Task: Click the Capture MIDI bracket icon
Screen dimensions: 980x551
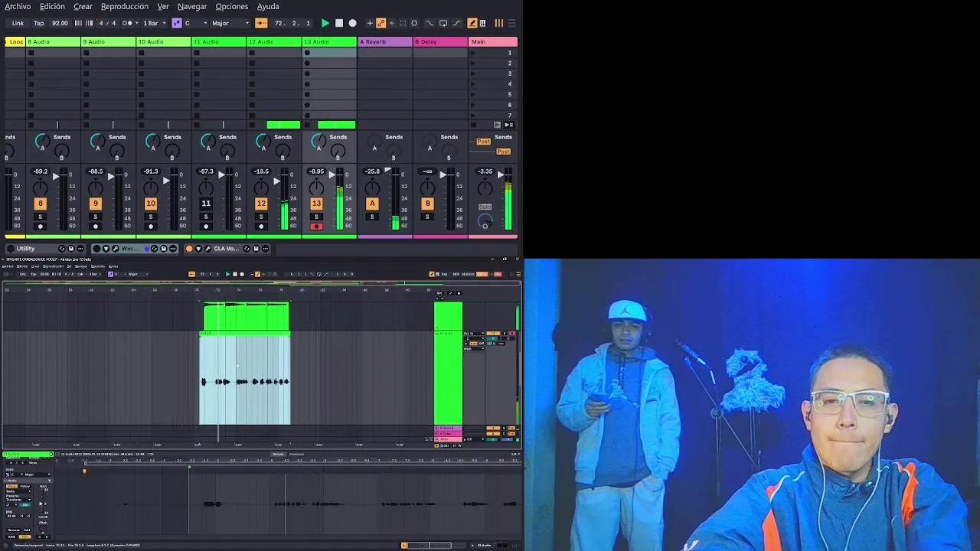Action: 403,23
